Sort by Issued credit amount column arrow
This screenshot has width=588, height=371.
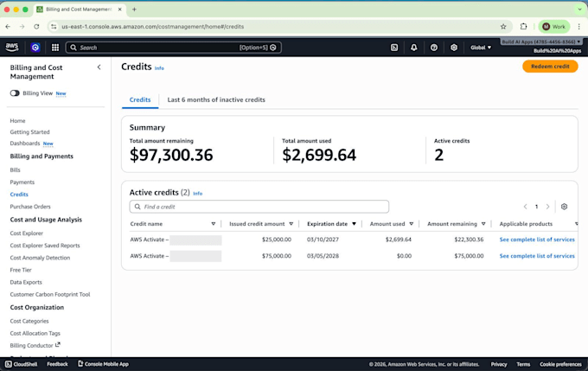(291, 224)
